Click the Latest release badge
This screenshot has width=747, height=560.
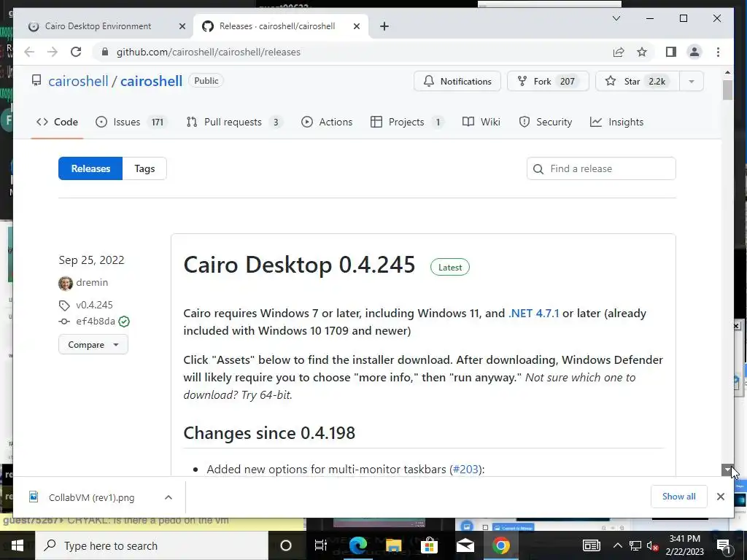[449, 267]
